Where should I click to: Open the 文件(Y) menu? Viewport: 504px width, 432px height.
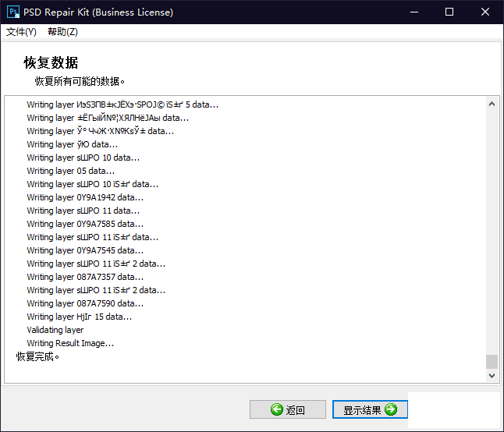pyautogui.click(x=21, y=32)
